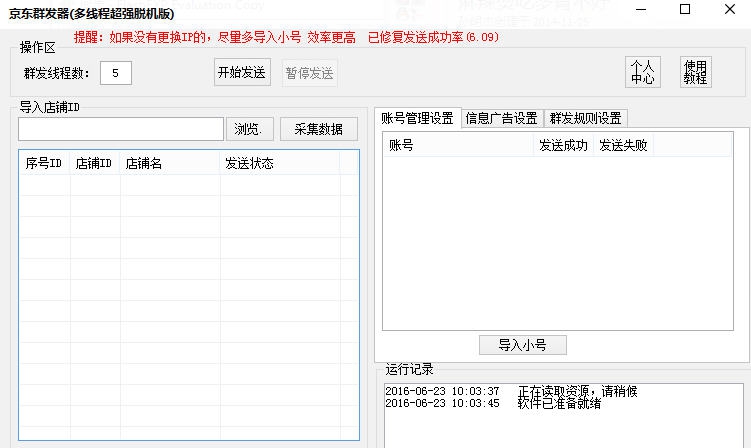Image resolution: width=751 pixels, height=448 pixels.
Task: Select the log line 软件已准备就绪
Action: (493, 403)
